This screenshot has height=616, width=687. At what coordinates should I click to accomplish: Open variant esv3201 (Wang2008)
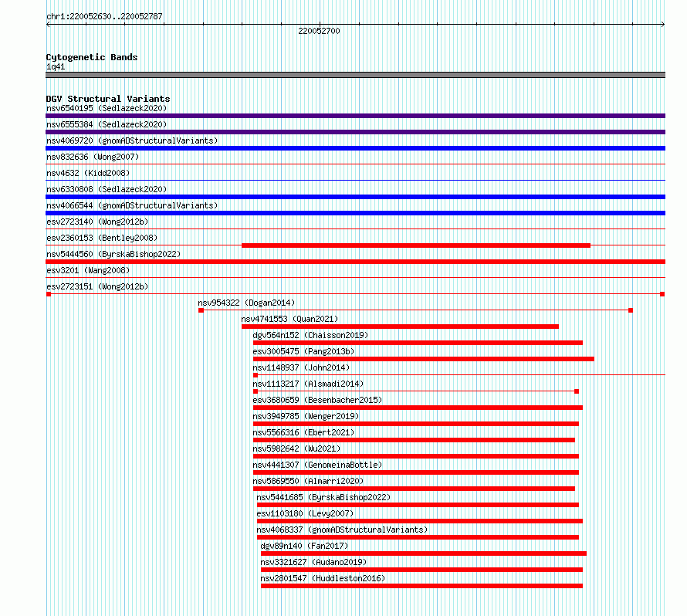tap(88, 270)
